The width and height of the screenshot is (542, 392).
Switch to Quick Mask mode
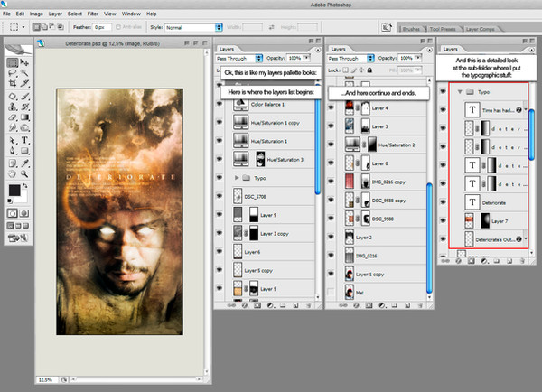(23, 213)
